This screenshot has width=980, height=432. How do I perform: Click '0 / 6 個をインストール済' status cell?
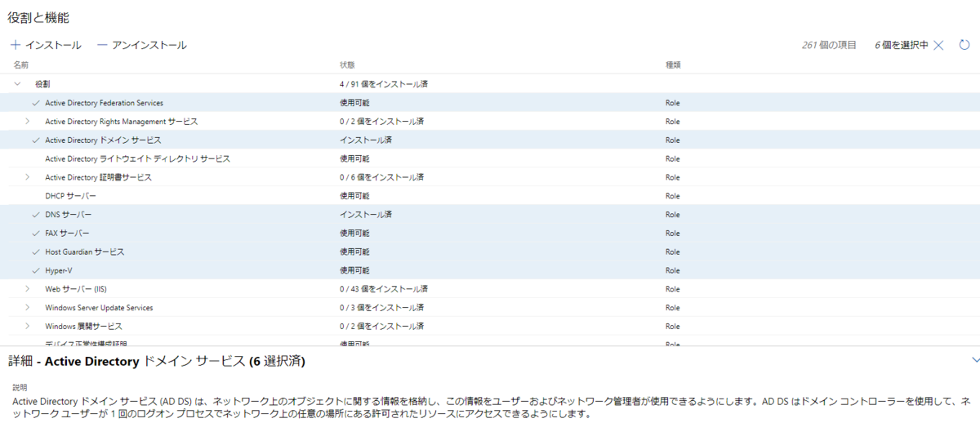pos(381,177)
